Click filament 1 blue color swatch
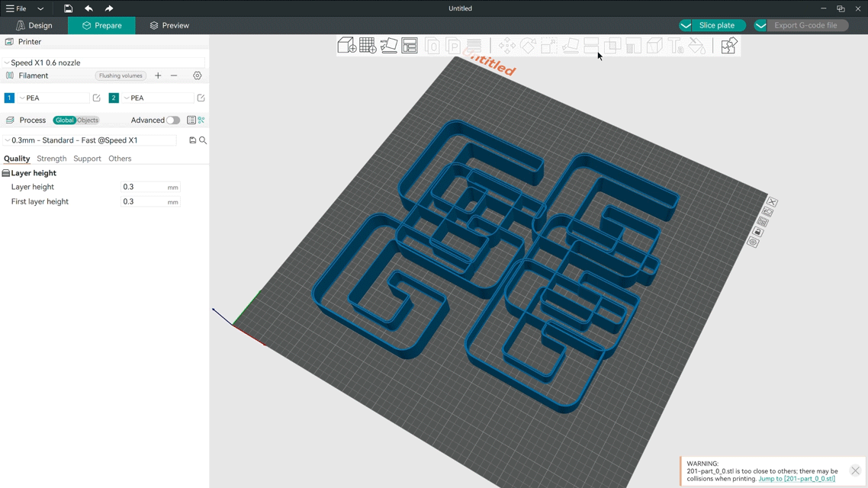 [9, 98]
